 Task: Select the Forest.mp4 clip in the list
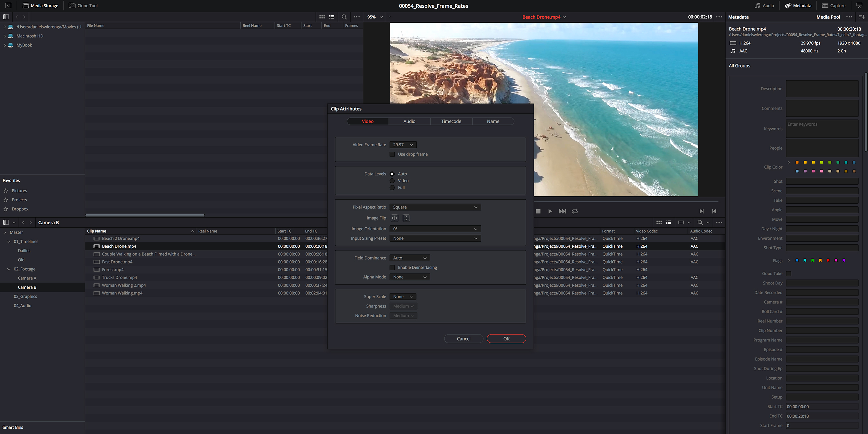click(x=113, y=269)
